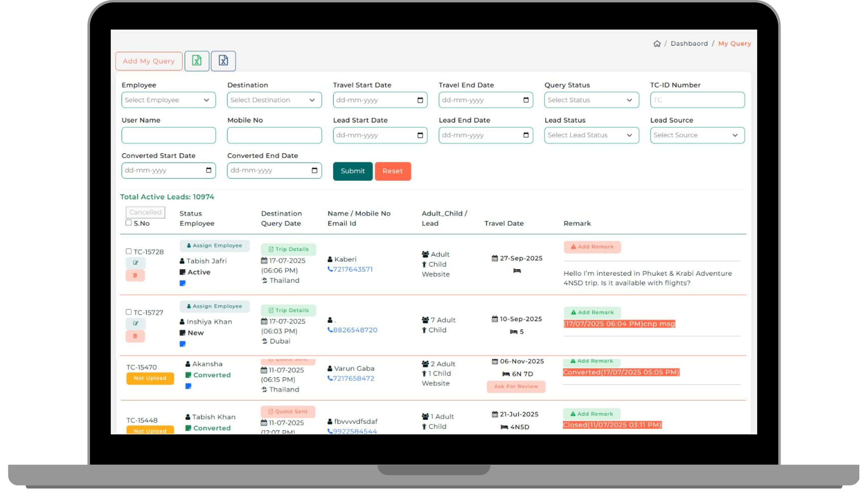Viewport: 868px width, 495px height.
Task: Open the blue note icon under Tabish Jafri
Action: tap(182, 283)
